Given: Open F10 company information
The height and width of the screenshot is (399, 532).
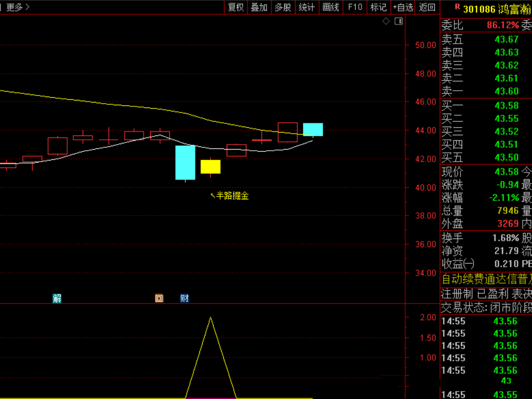Looking at the screenshot, I should (355, 7).
